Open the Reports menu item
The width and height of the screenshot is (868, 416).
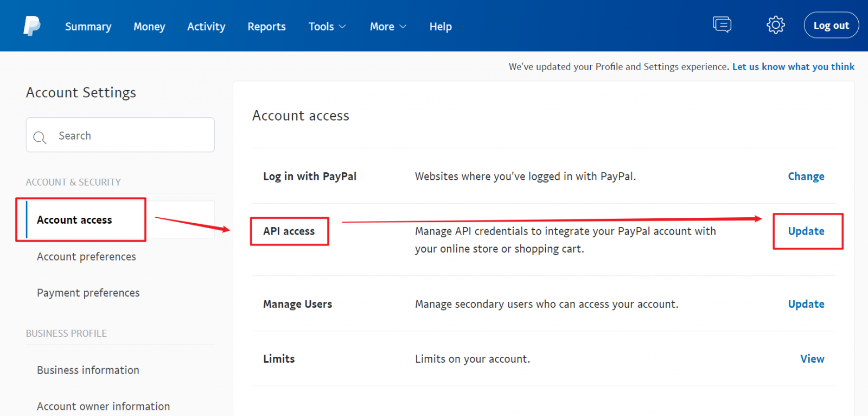coord(266,27)
